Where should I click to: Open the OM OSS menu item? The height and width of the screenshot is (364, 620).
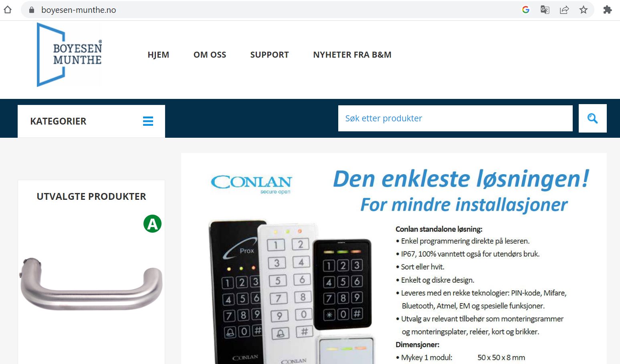pos(210,55)
